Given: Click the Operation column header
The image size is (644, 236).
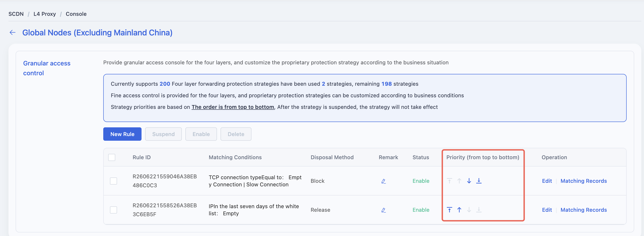Looking at the screenshot, I should (x=554, y=157).
